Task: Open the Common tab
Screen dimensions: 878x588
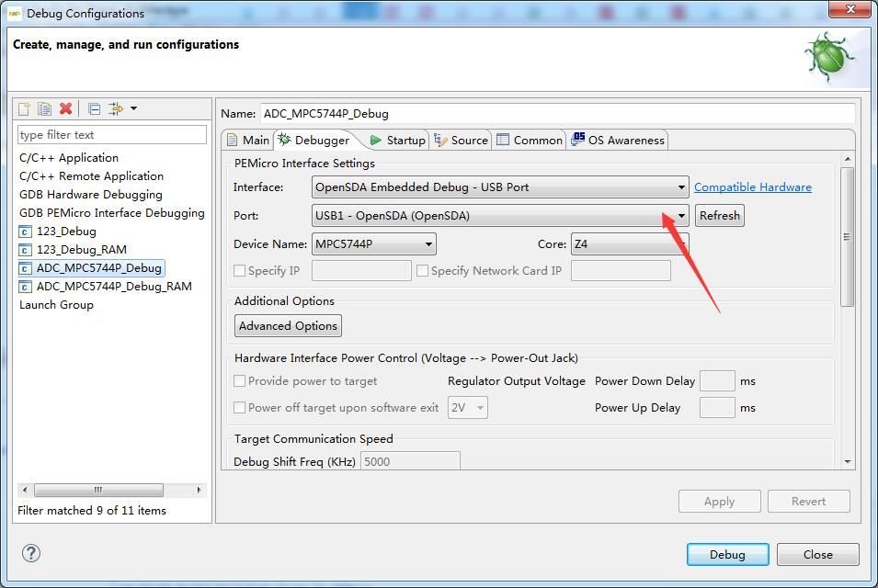Action: (530, 140)
